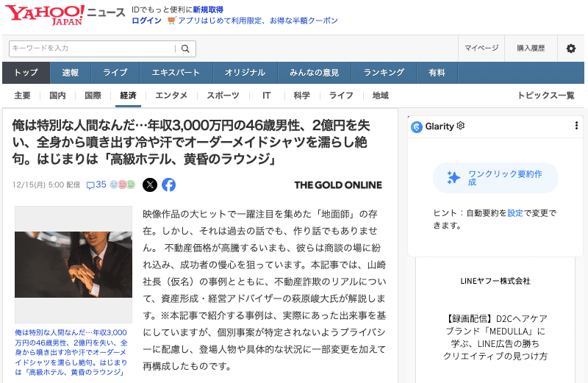The image size is (588, 383).
Task: Open the ランキング tab
Action: point(384,73)
